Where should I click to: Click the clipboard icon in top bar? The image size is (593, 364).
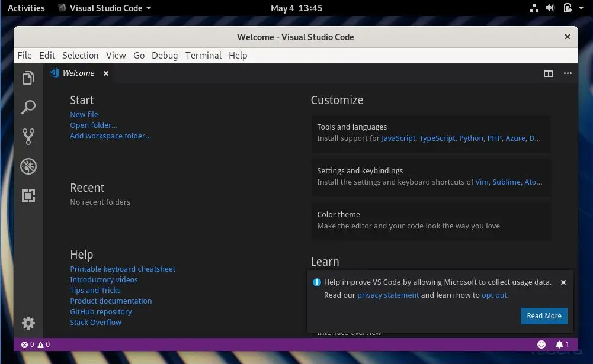568,8
